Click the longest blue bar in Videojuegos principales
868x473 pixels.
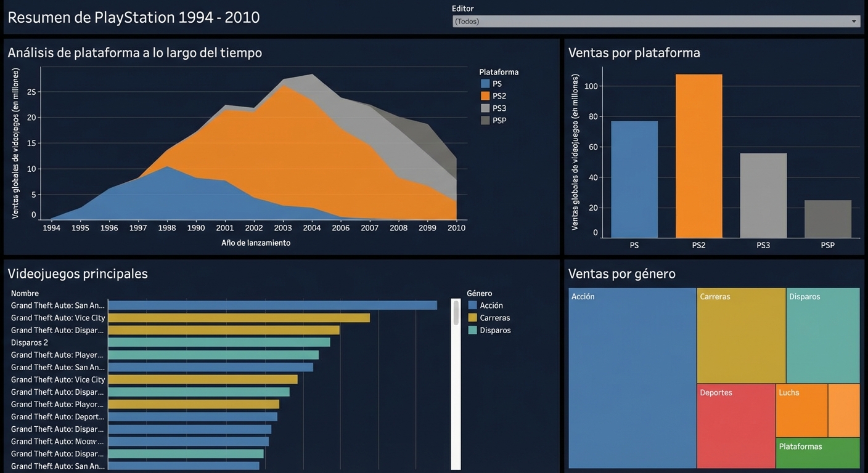(272, 305)
